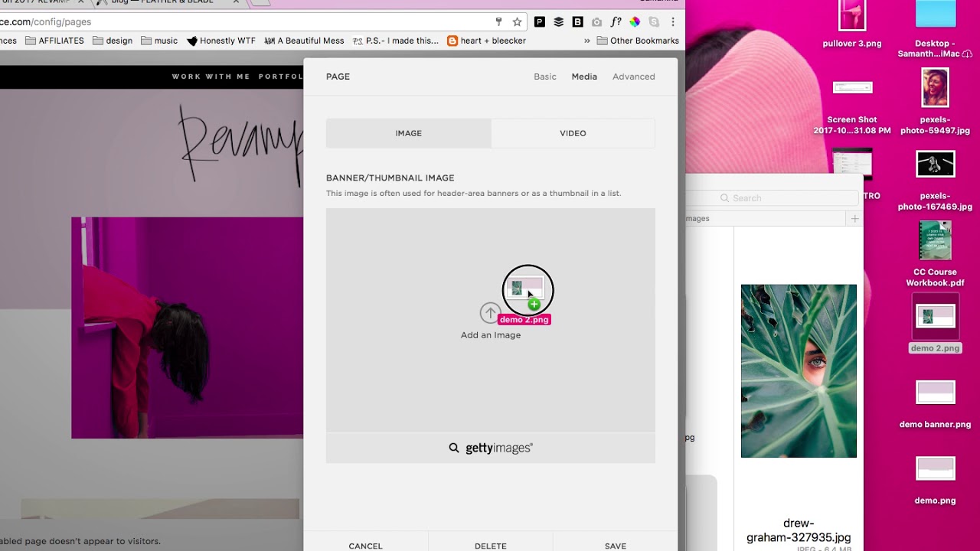Click the Skype extension icon

[654, 22]
